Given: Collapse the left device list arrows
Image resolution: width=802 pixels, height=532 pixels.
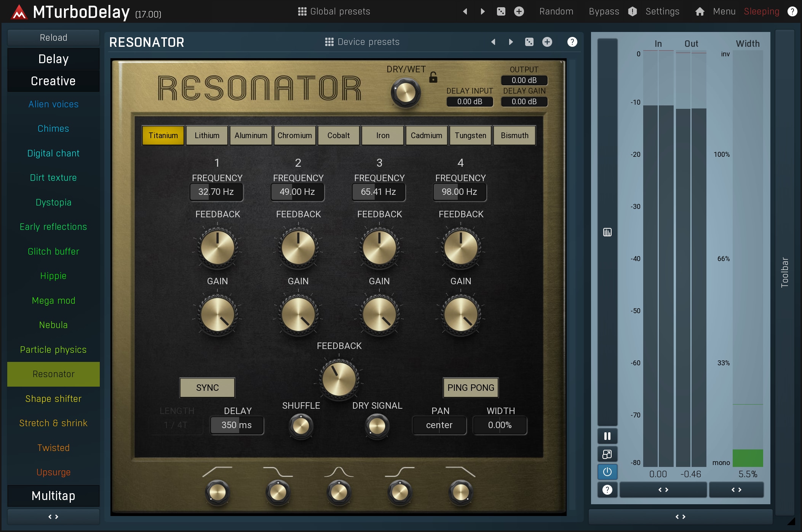Looking at the screenshot, I should tap(53, 516).
